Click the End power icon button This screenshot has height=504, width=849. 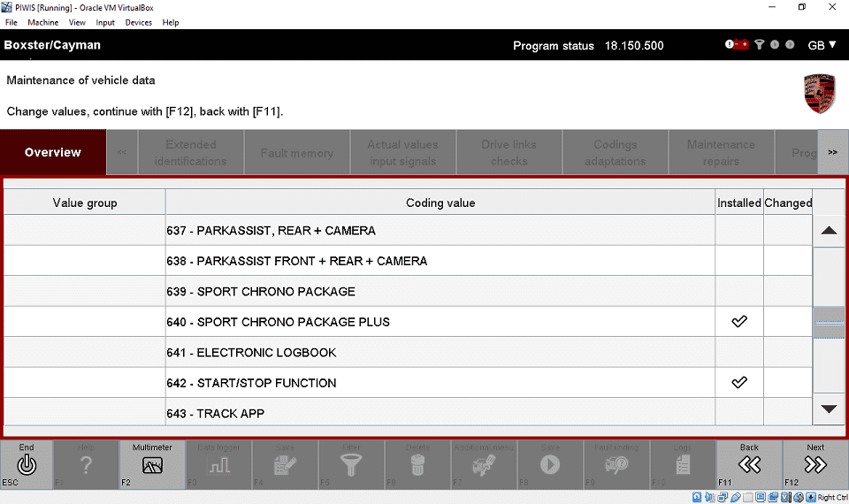[27, 464]
